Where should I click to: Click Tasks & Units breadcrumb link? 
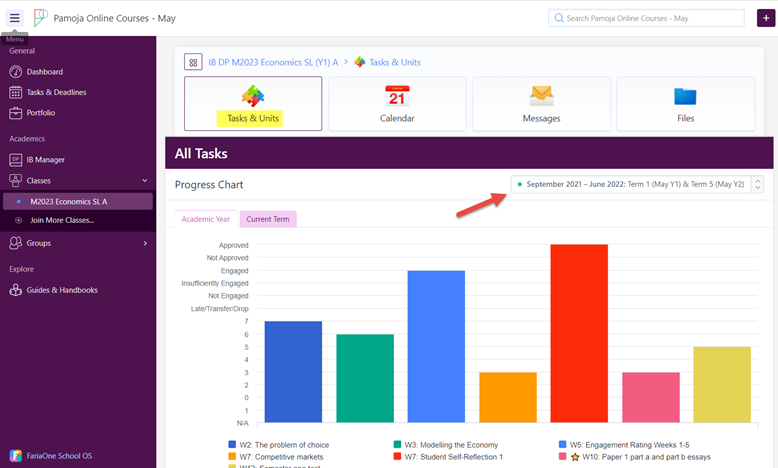click(x=395, y=63)
